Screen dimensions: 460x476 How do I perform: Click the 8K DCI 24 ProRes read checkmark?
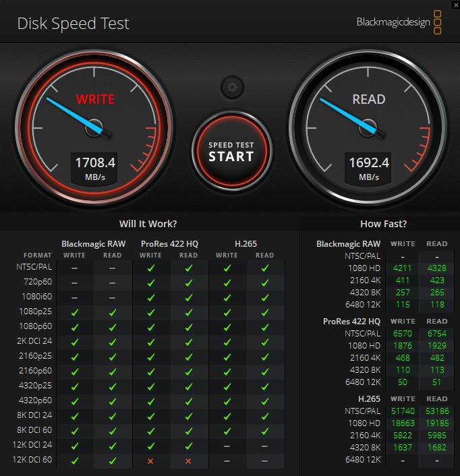pos(189,416)
